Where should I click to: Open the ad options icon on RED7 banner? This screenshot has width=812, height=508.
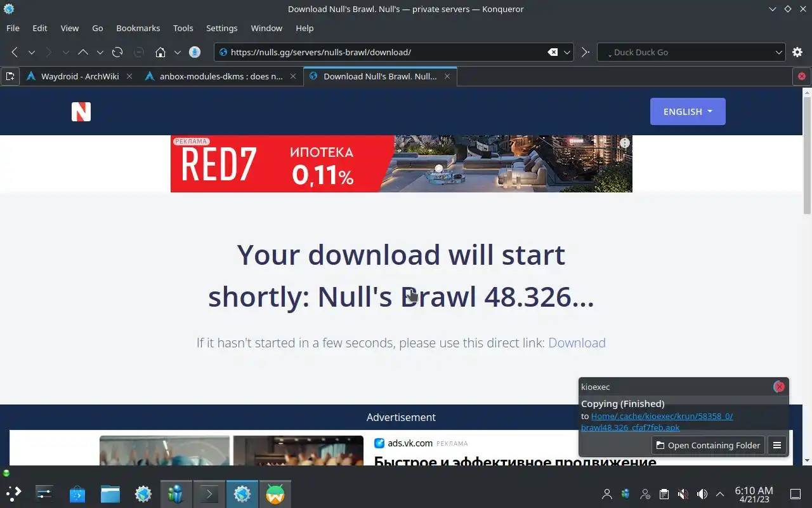625,144
